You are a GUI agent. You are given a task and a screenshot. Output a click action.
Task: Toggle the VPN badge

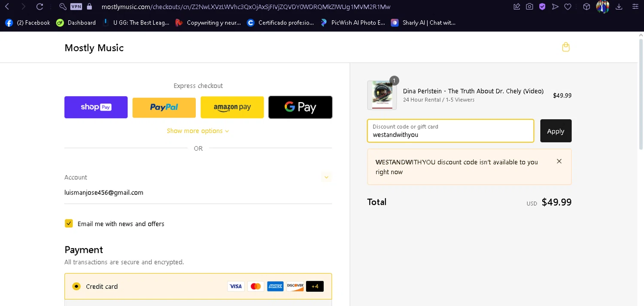(76, 6)
